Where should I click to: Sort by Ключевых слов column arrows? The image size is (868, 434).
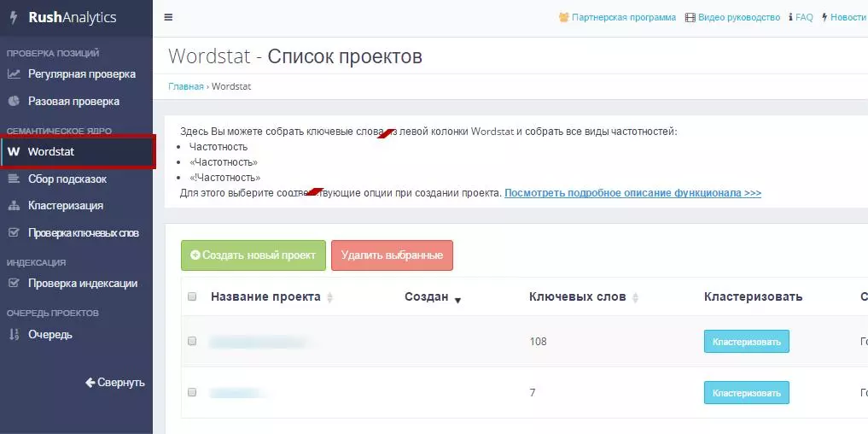[636, 297]
